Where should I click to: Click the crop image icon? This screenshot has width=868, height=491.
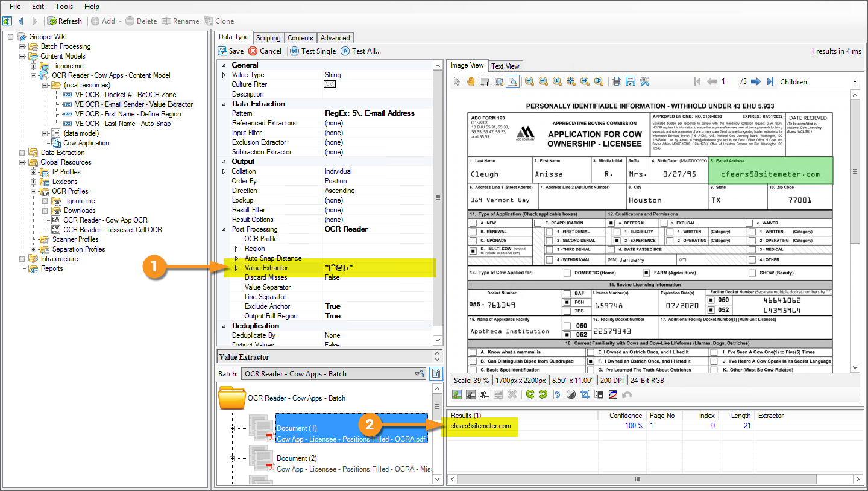(x=584, y=394)
